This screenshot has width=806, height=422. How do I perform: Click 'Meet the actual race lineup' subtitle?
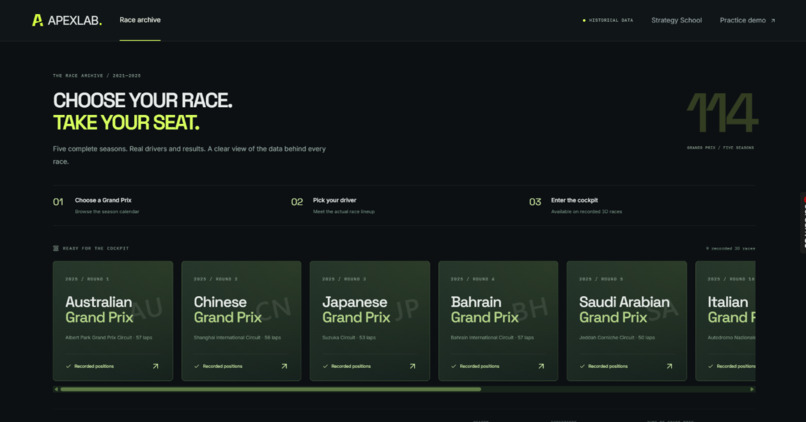point(343,212)
